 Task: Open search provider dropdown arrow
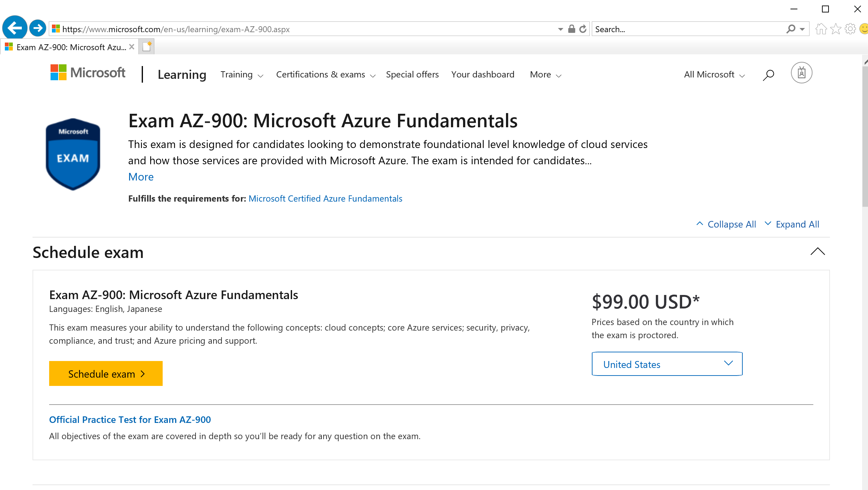(802, 29)
